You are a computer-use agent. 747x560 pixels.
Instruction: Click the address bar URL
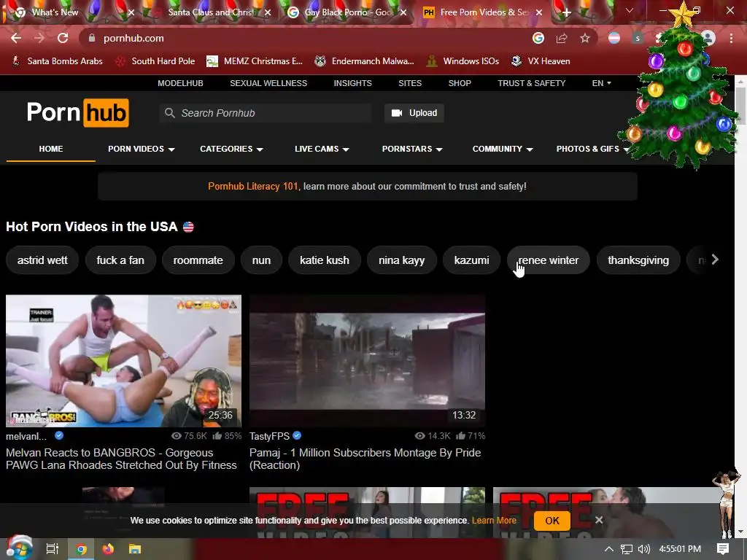coord(133,38)
